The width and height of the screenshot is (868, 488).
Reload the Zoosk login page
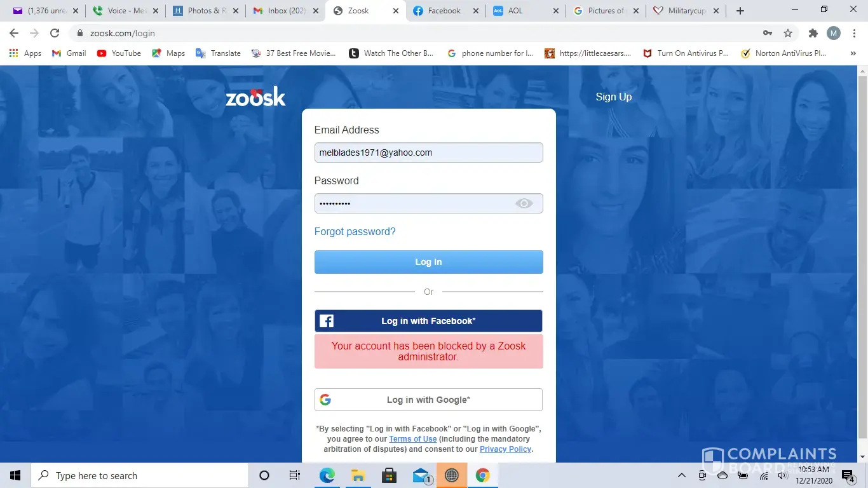click(x=55, y=33)
